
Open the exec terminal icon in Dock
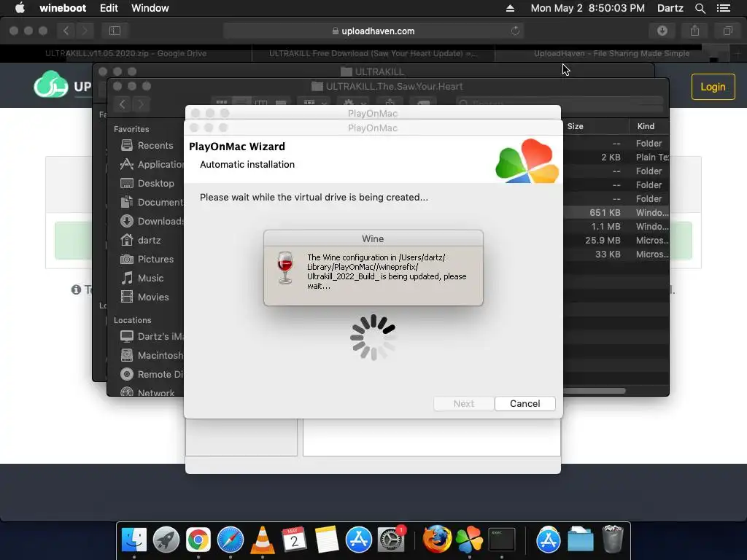tap(502, 540)
